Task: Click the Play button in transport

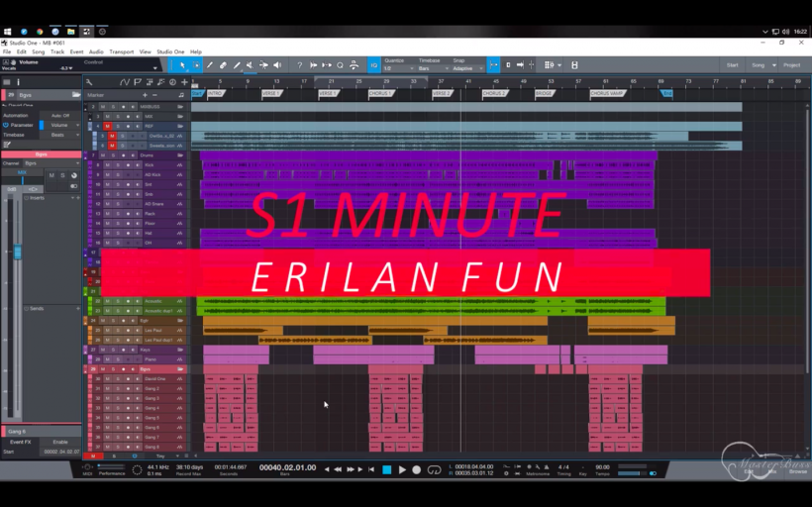Action: coord(402,469)
